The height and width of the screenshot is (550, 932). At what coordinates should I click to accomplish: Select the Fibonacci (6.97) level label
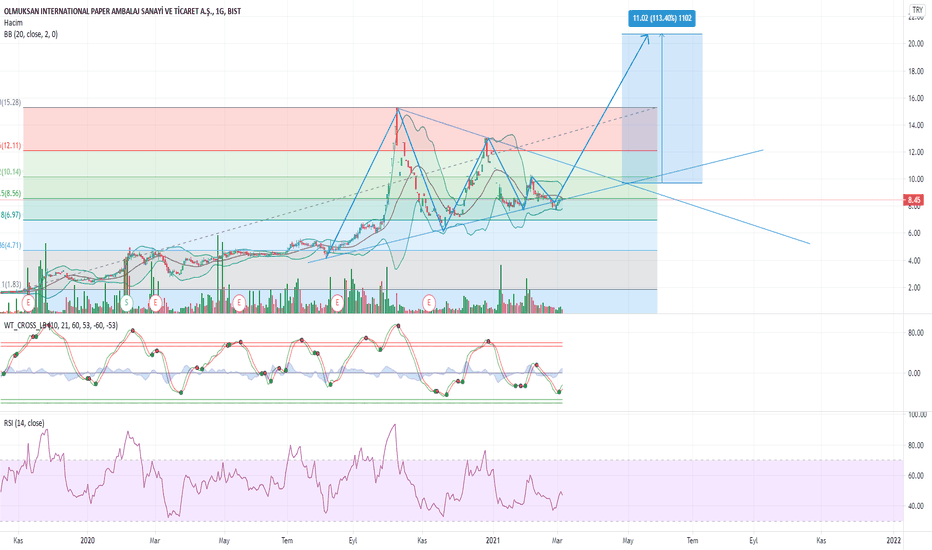[11, 215]
